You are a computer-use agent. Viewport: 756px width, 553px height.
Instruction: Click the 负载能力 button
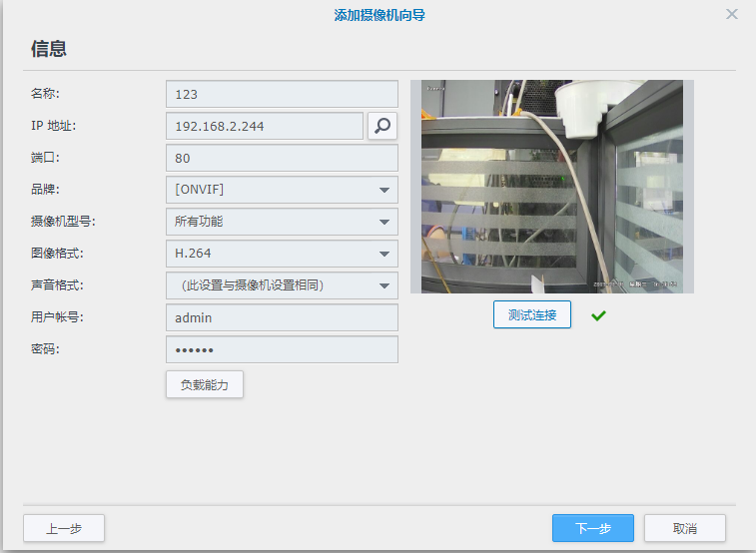click(x=204, y=384)
